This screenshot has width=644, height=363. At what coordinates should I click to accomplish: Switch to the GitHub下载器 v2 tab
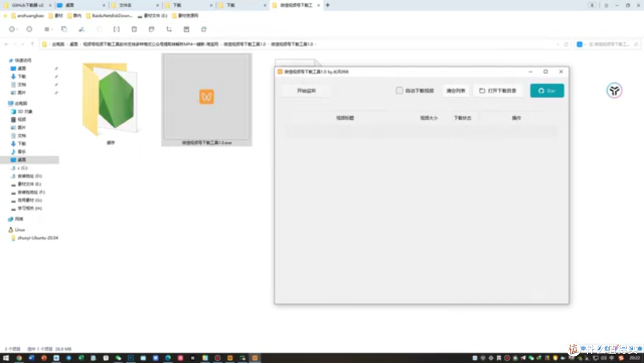tap(27, 5)
